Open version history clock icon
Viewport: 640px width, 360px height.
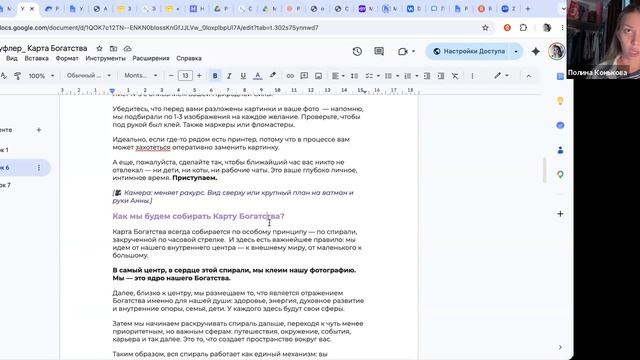tap(357, 51)
